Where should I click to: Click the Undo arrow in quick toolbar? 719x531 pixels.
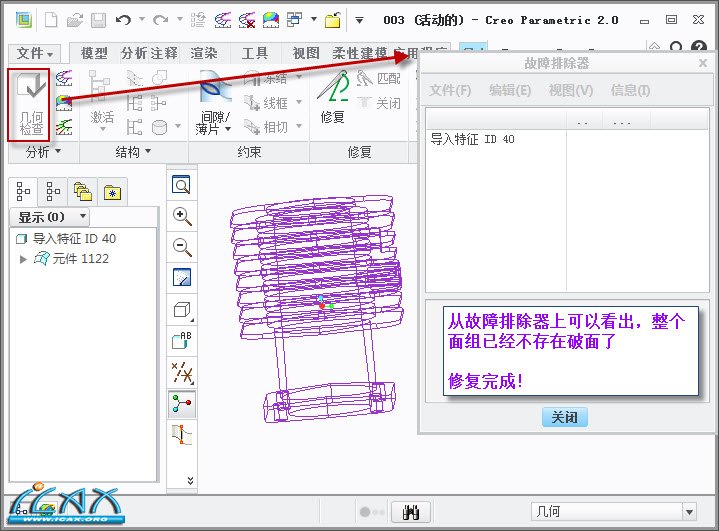[123, 20]
